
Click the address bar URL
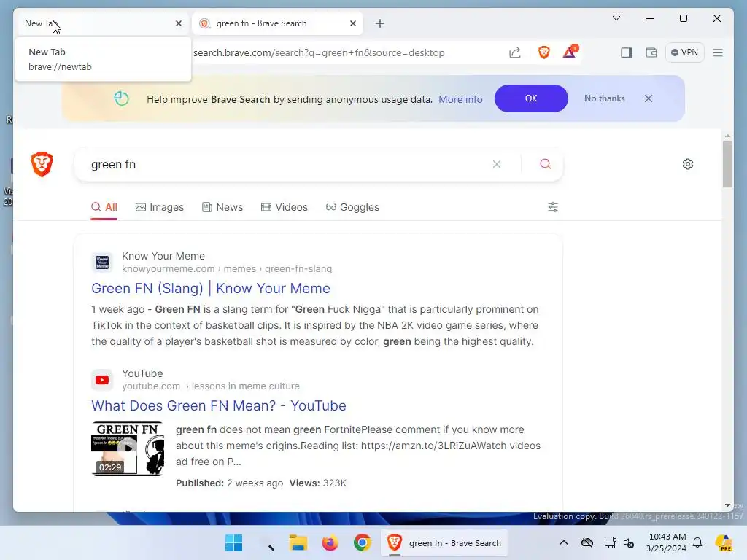coord(319,52)
